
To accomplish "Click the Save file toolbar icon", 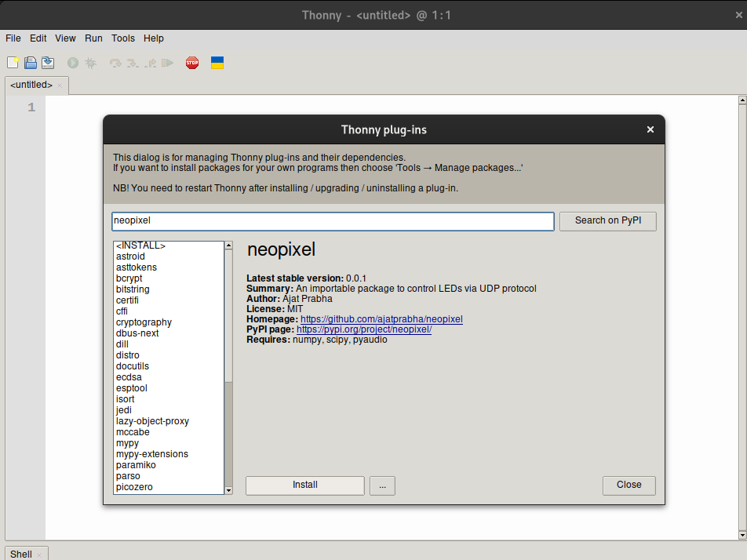I will coord(48,63).
